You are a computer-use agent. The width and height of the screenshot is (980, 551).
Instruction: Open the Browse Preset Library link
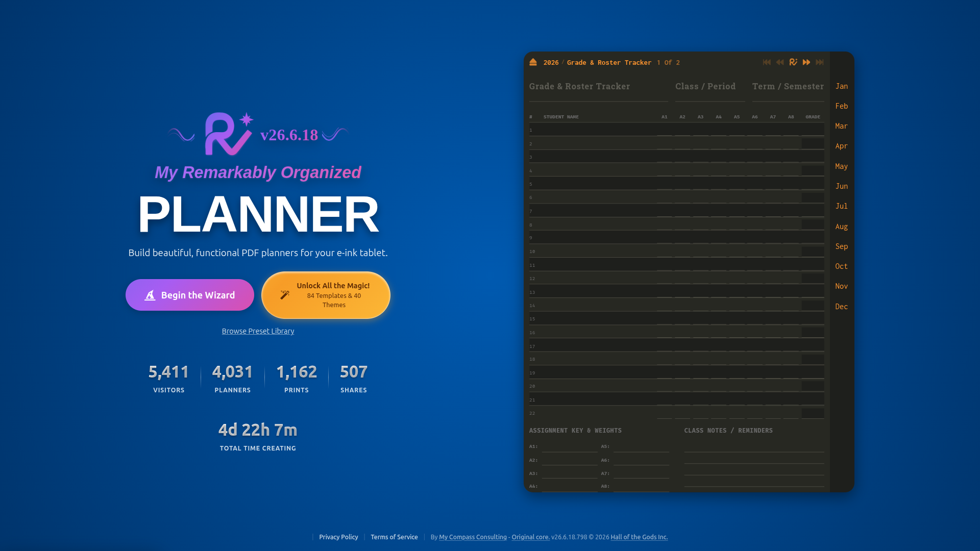[258, 331]
